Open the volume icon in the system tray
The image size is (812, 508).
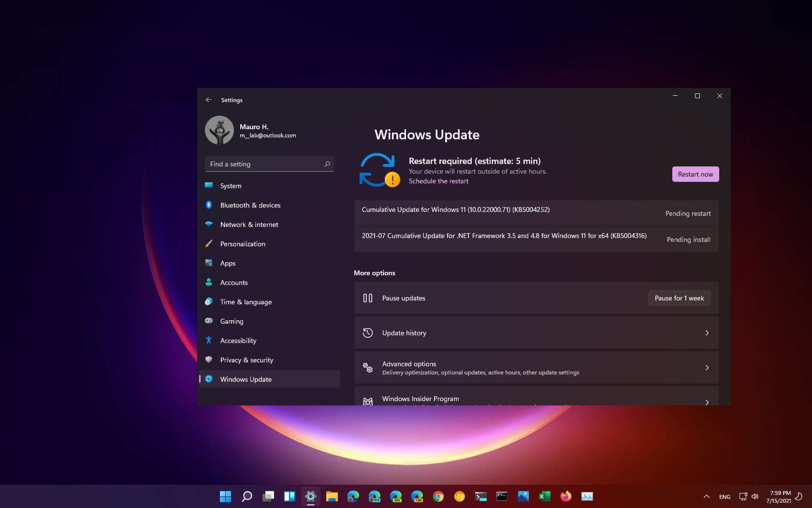click(755, 496)
